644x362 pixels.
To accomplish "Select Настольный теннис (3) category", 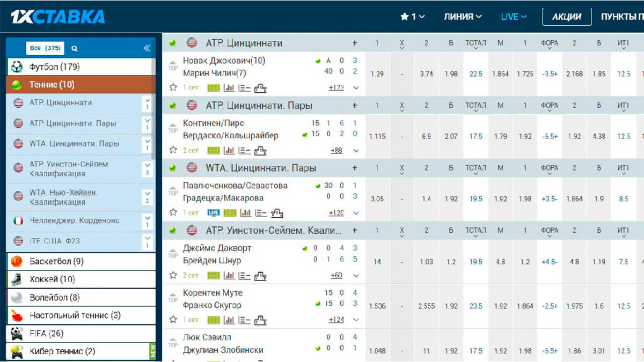I will point(80,315).
